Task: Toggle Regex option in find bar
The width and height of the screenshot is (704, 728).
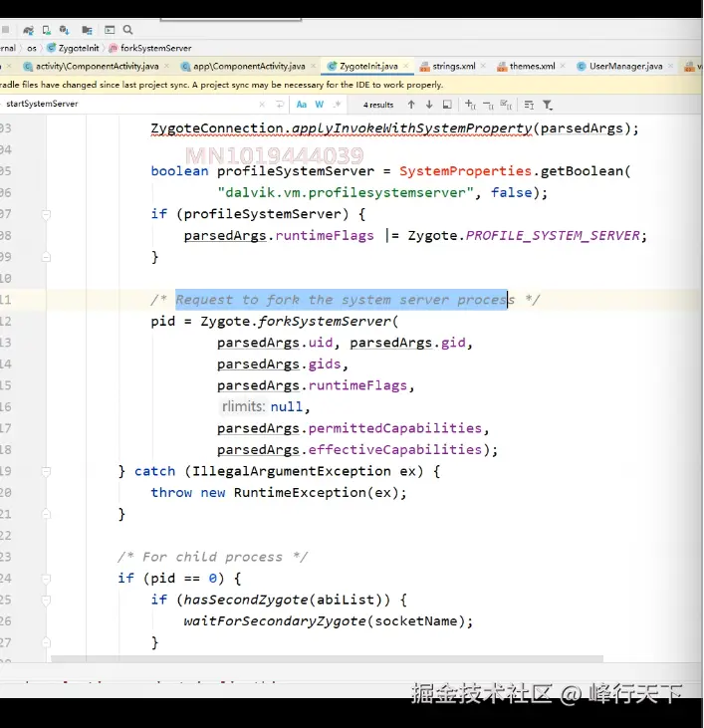Action: coord(338,105)
